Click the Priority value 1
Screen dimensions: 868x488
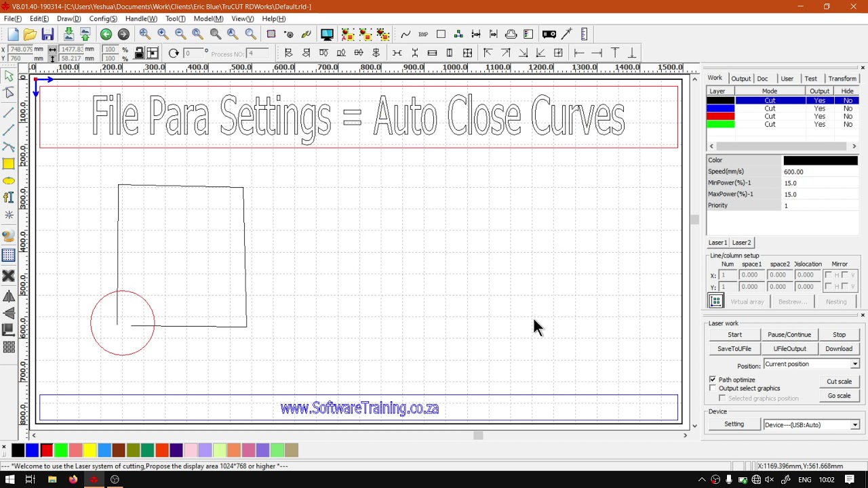821,205
